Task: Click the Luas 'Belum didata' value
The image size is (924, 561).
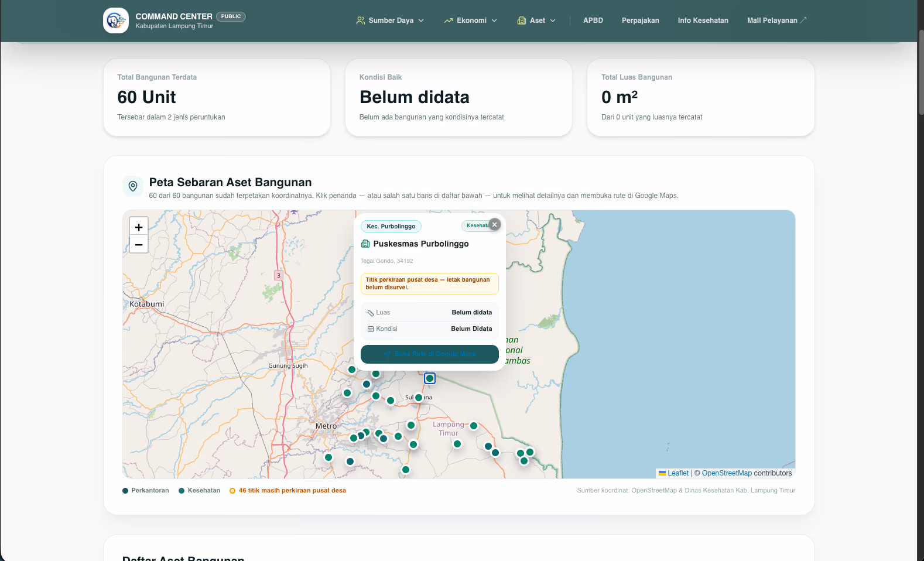Action: coord(472,313)
